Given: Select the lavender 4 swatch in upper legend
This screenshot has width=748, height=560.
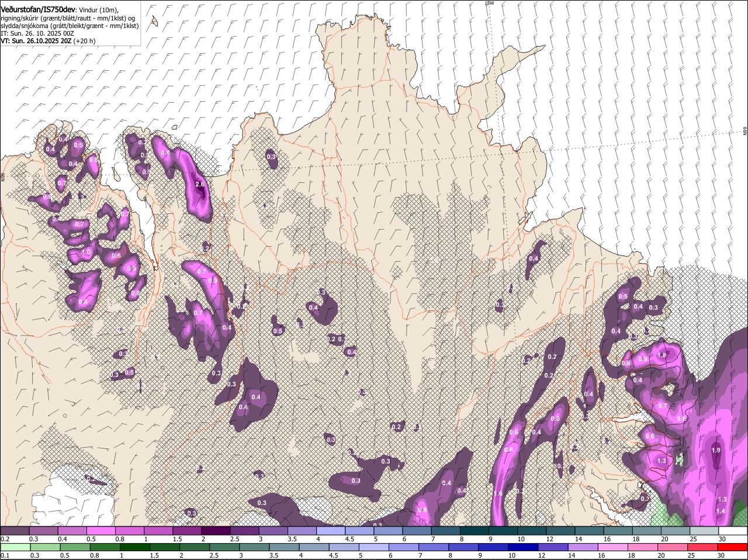Looking at the screenshot, I should [x=330, y=531].
